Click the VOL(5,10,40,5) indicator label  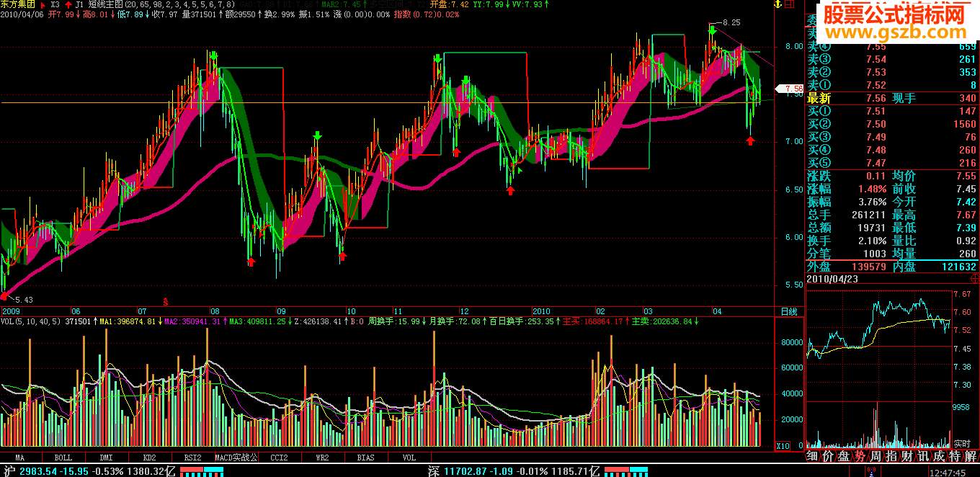(30, 321)
